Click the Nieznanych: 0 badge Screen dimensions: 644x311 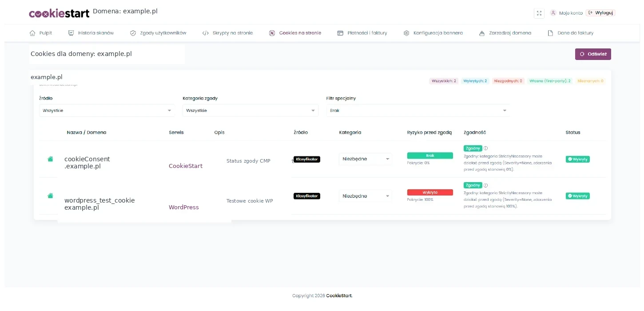[x=590, y=81]
